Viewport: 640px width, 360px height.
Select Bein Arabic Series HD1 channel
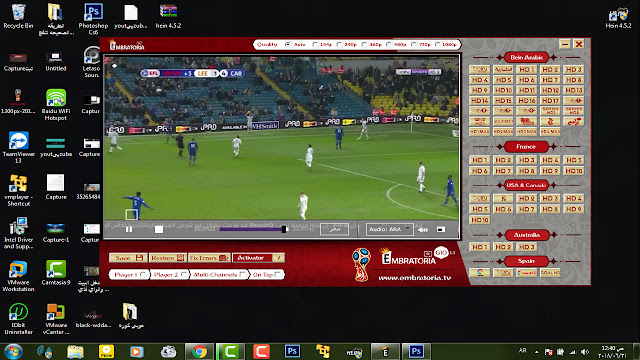550,111
